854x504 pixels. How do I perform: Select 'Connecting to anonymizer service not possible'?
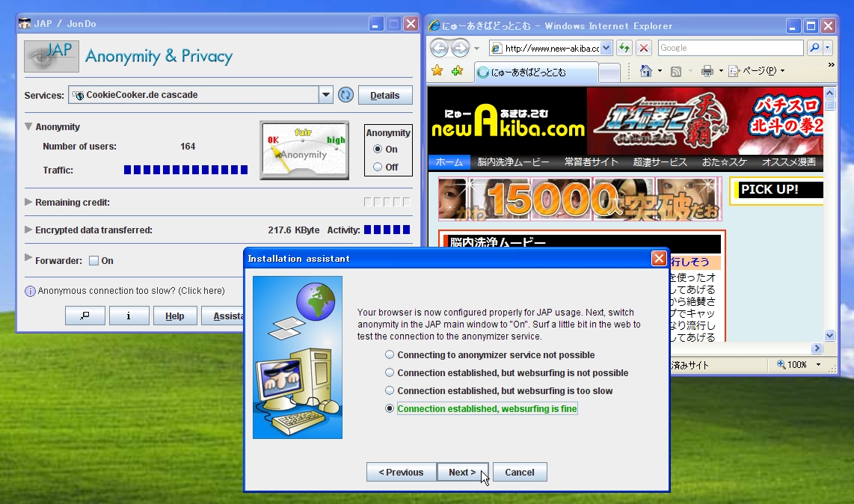[390, 354]
